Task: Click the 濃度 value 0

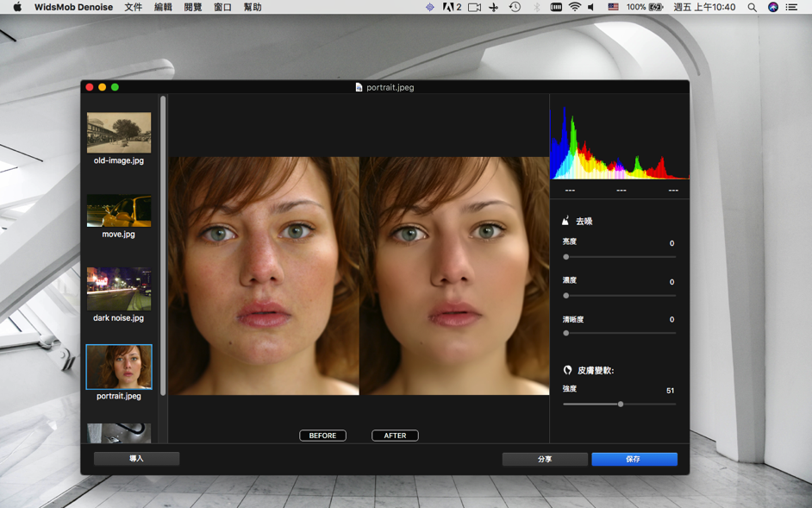Action: pos(671,282)
